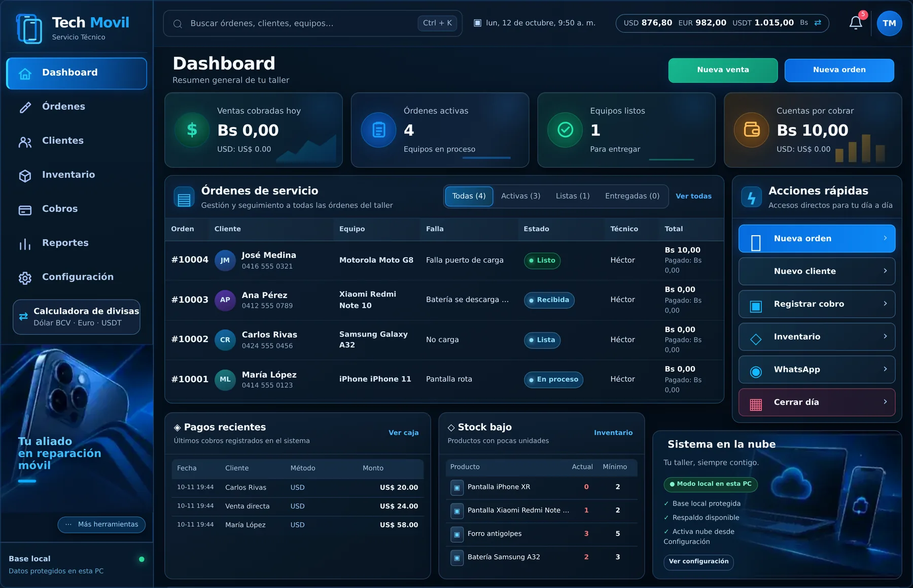
Task: Click the Cobros card icon
Action: point(25,210)
